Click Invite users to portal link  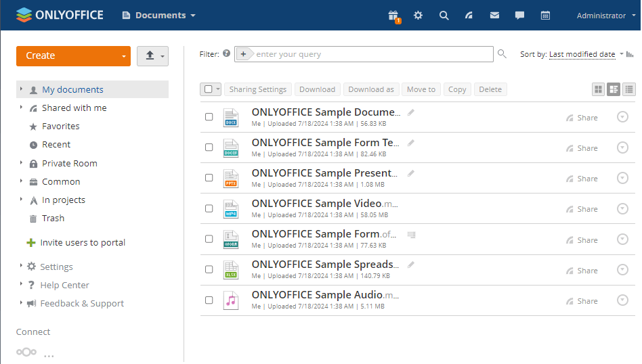pyautogui.click(x=83, y=242)
